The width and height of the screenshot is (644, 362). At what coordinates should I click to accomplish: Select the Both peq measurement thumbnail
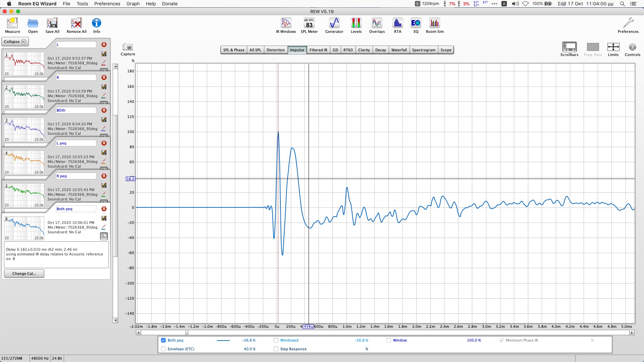pyautogui.click(x=24, y=228)
